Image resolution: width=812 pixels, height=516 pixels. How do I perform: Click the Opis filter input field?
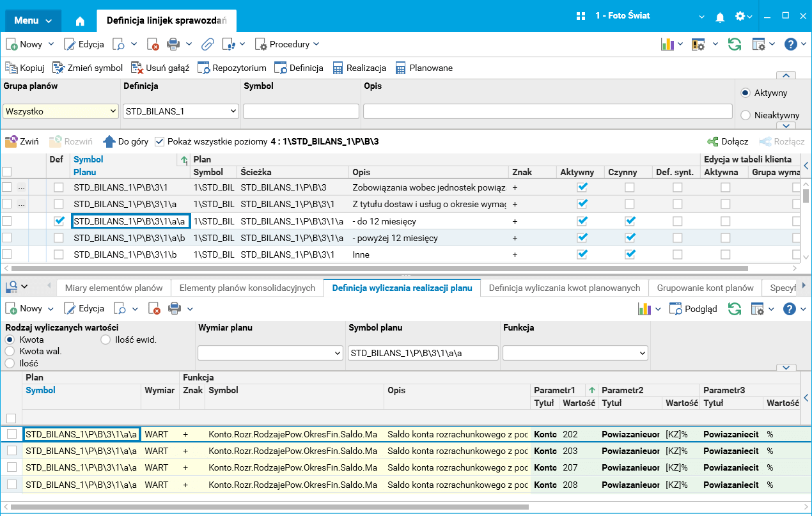[x=547, y=111]
